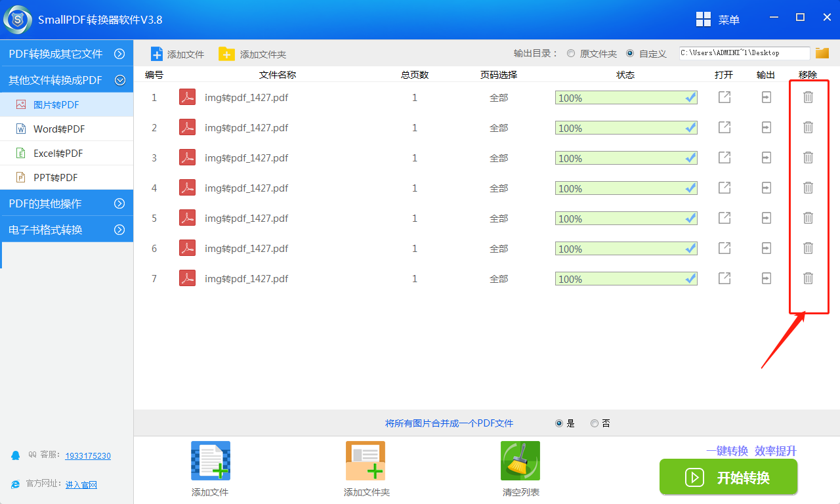Click the 文件名称 column header
The width and height of the screenshot is (840, 504).
point(278,75)
